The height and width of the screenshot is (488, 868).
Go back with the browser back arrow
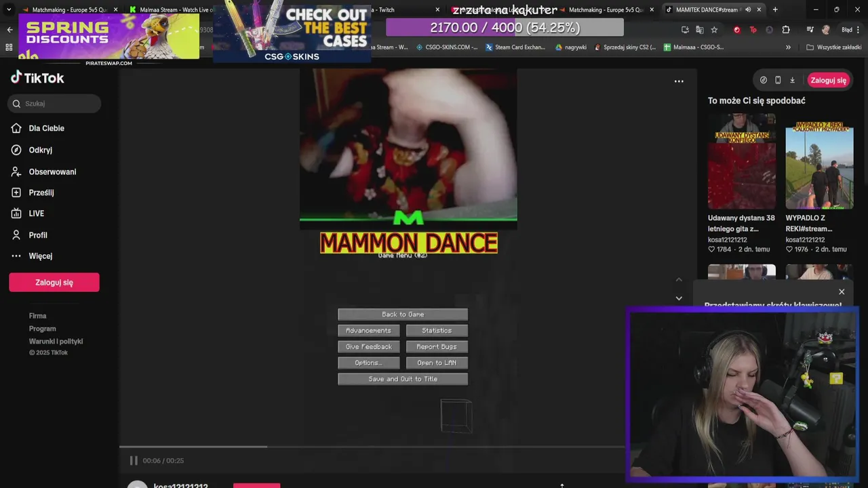coord(9,30)
